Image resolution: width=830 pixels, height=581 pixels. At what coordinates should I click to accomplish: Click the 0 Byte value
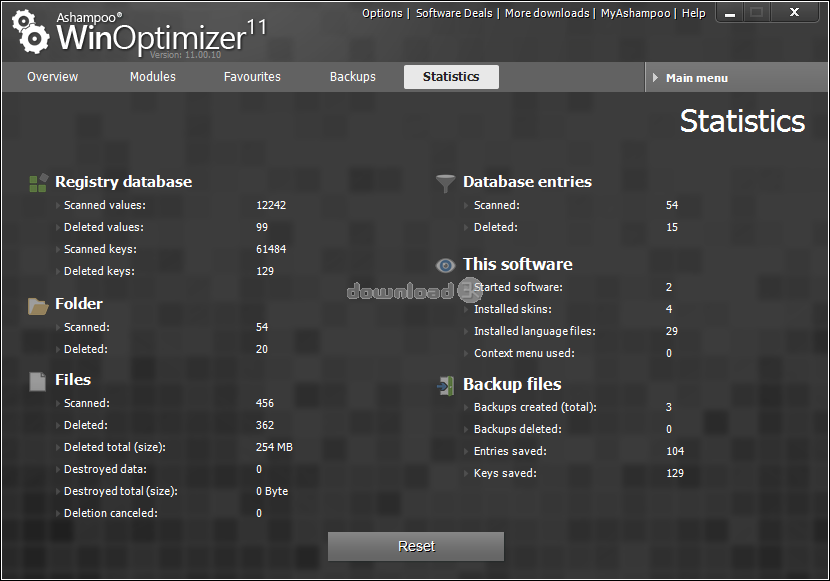[x=272, y=492]
